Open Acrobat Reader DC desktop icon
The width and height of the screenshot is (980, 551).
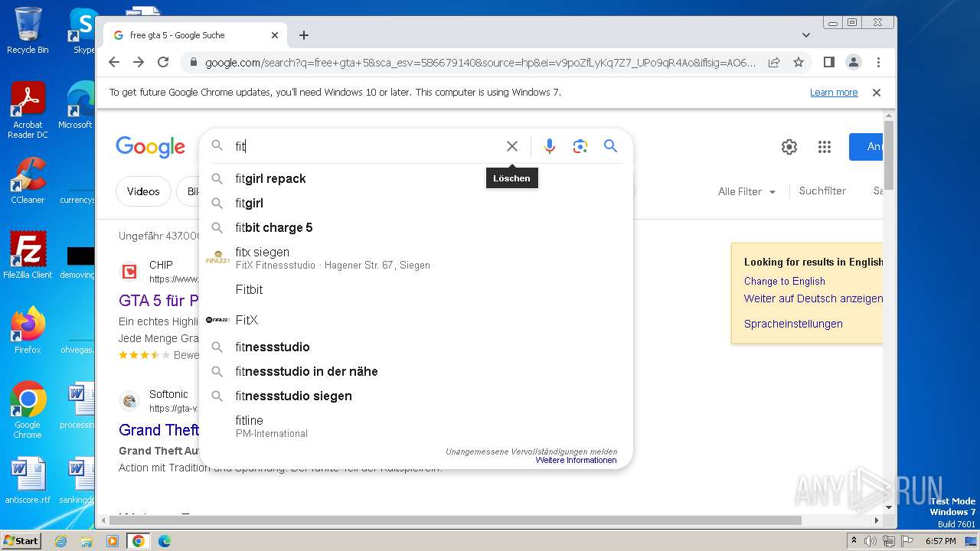28,110
